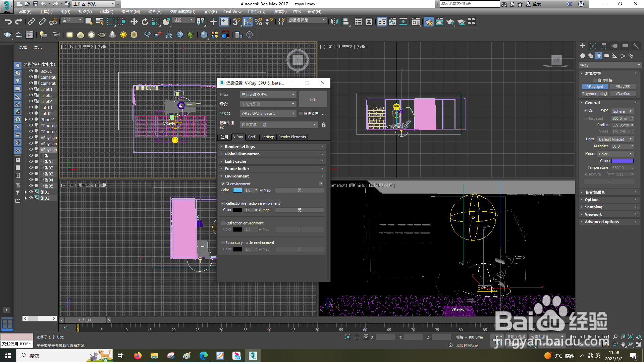Click the VRaySun object type button

[623, 94]
